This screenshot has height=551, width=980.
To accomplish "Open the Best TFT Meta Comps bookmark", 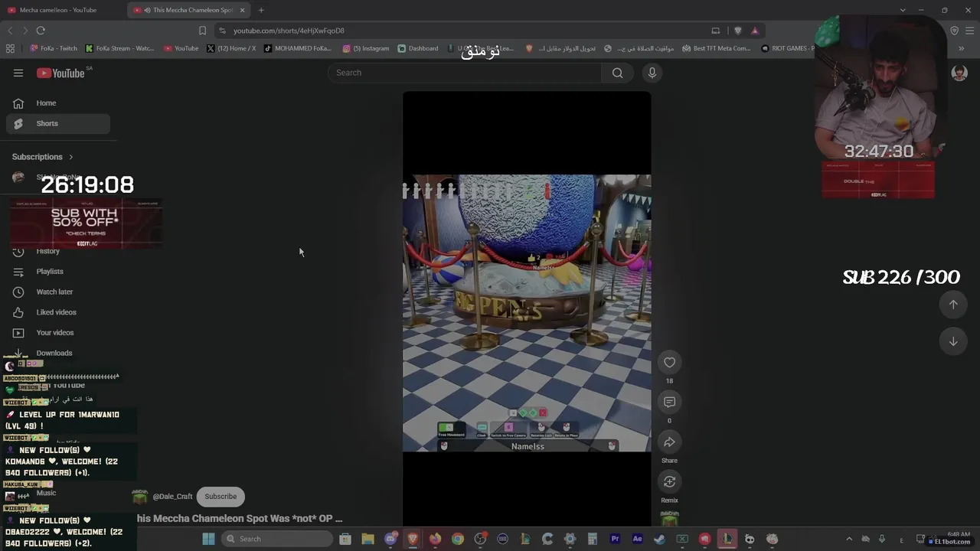I will (716, 48).
